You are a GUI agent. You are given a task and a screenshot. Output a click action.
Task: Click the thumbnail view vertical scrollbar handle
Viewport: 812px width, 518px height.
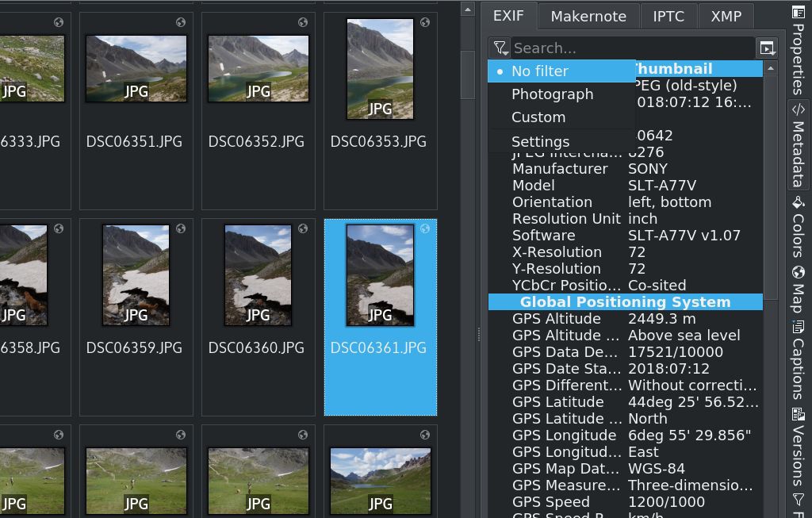pyautogui.click(x=468, y=75)
